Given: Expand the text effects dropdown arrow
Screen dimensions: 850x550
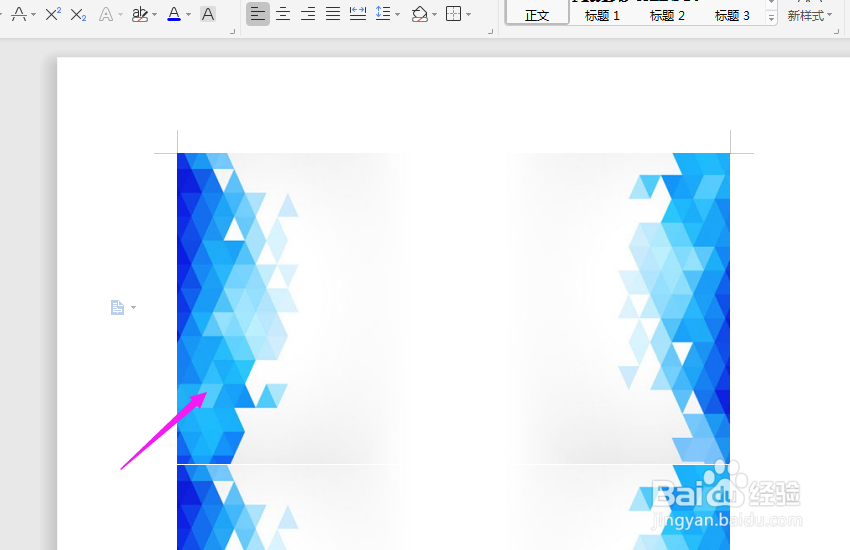Looking at the screenshot, I should pyautogui.click(x=120, y=15).
